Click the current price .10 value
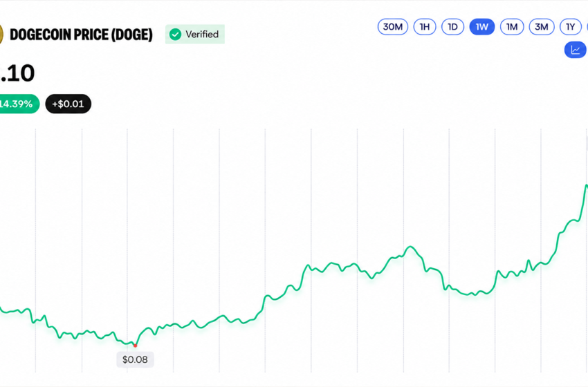Viewport: 588px width, 387px height. coord(17,73)
